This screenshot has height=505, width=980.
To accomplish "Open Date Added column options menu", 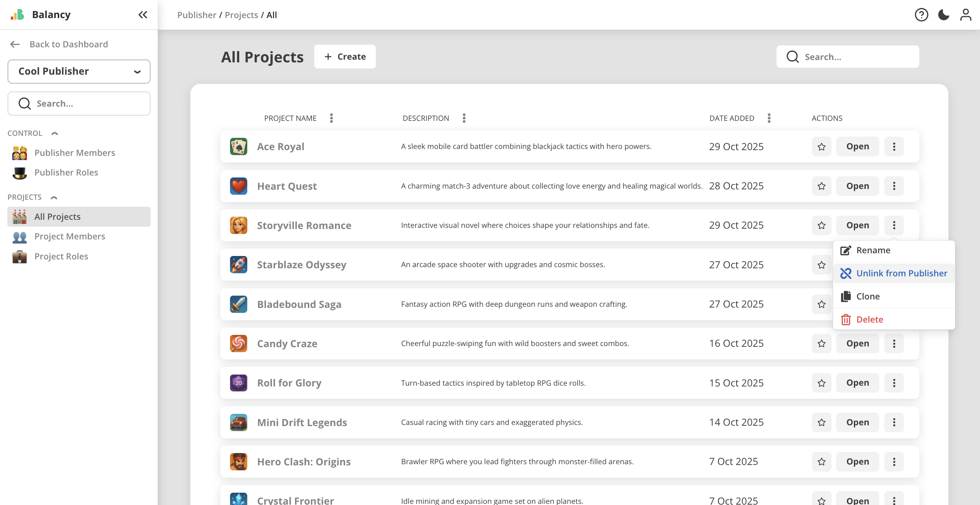I will (x=769, y=118).
